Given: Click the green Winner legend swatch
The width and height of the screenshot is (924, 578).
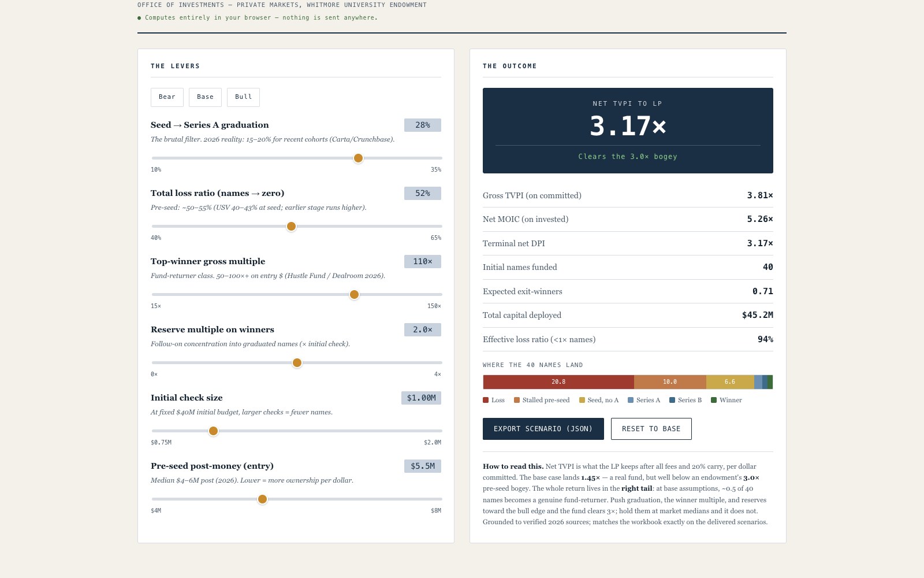Looking at the screenshot, I should (714, 400).
